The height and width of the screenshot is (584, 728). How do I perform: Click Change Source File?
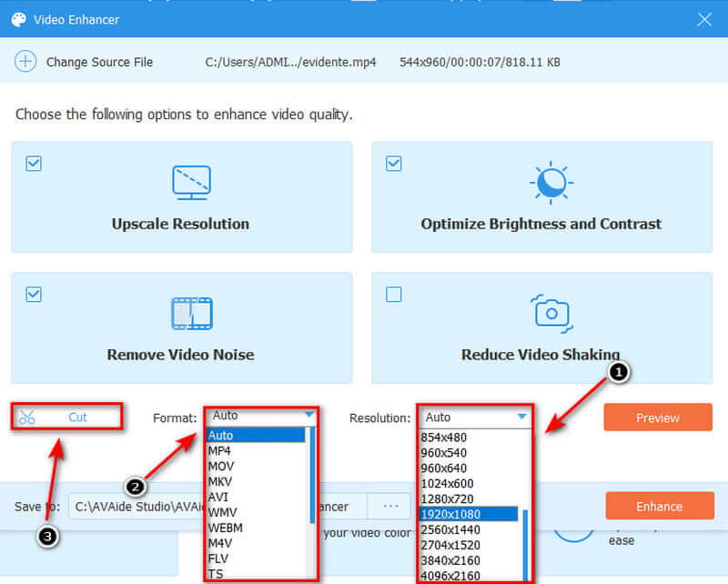click(99, 62)
